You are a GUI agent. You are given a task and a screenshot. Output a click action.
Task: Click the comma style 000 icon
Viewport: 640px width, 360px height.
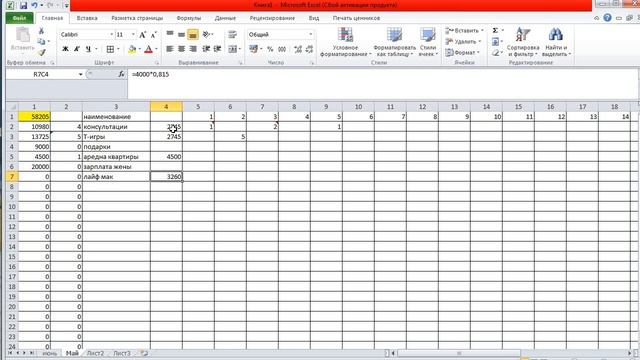click(282, 49)
